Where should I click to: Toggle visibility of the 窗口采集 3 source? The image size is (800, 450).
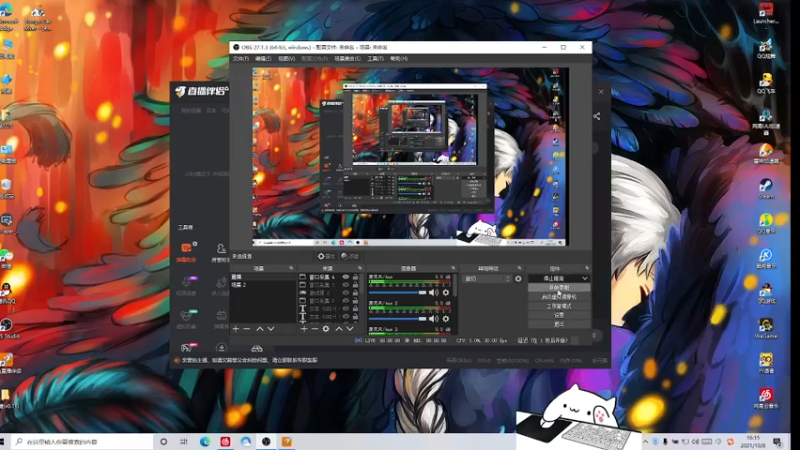(x=346, y=285)
